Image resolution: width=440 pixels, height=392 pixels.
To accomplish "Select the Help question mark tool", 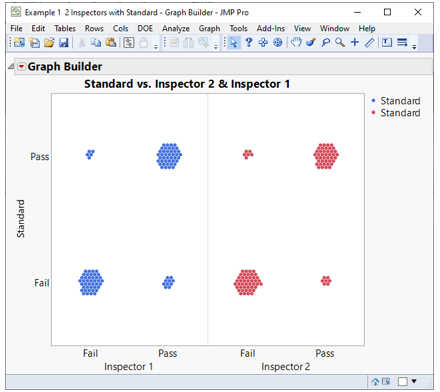I will click(x=248, y=42).
